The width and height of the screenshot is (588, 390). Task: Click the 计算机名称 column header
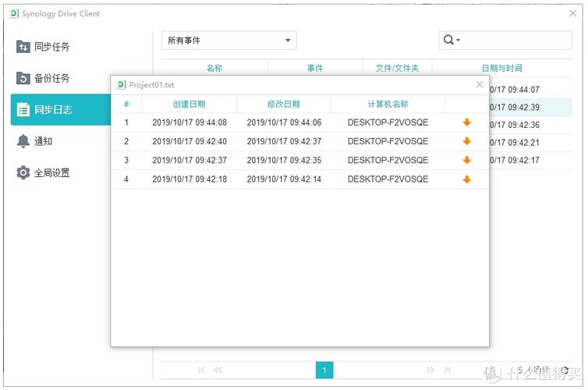point(388,104)
